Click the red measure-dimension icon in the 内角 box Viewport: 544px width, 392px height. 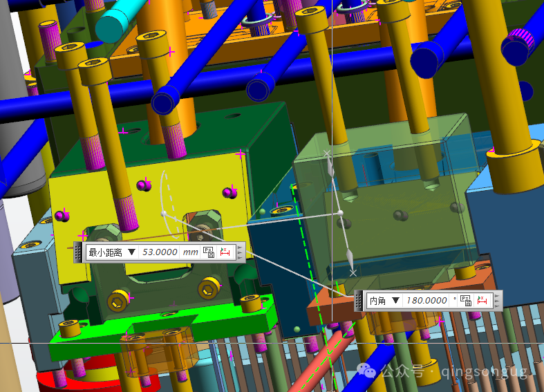tap(482, 301)
